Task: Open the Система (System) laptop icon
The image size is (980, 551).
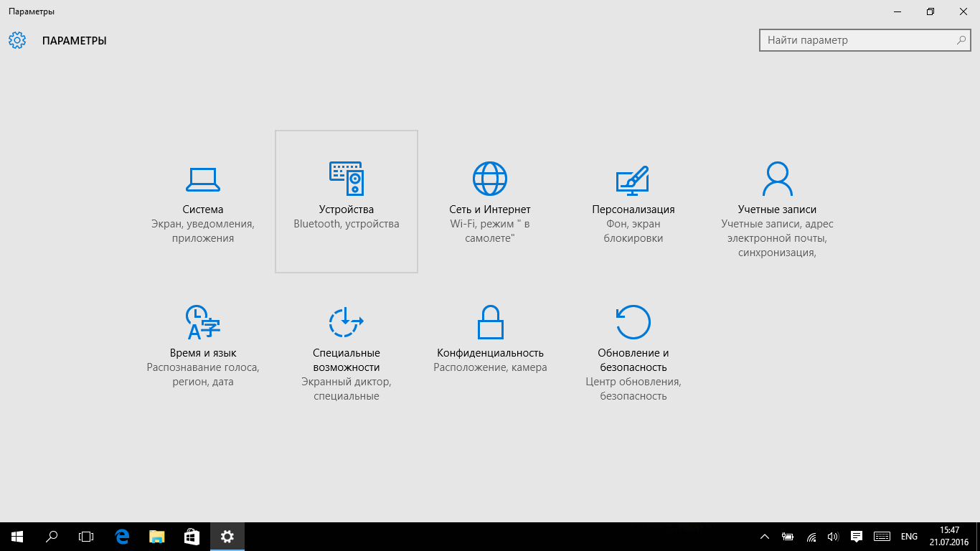Action: coord(202,179)
